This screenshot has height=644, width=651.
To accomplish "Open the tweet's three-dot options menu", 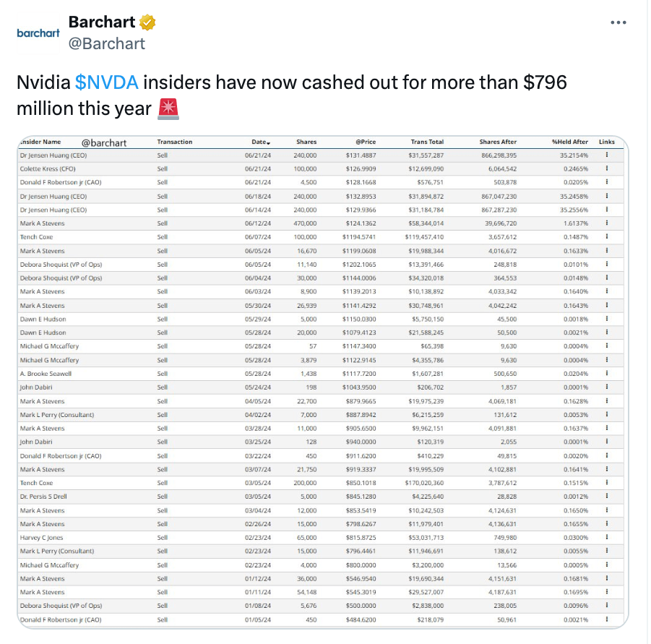I will pyautogui.click(x=618, y=22).
